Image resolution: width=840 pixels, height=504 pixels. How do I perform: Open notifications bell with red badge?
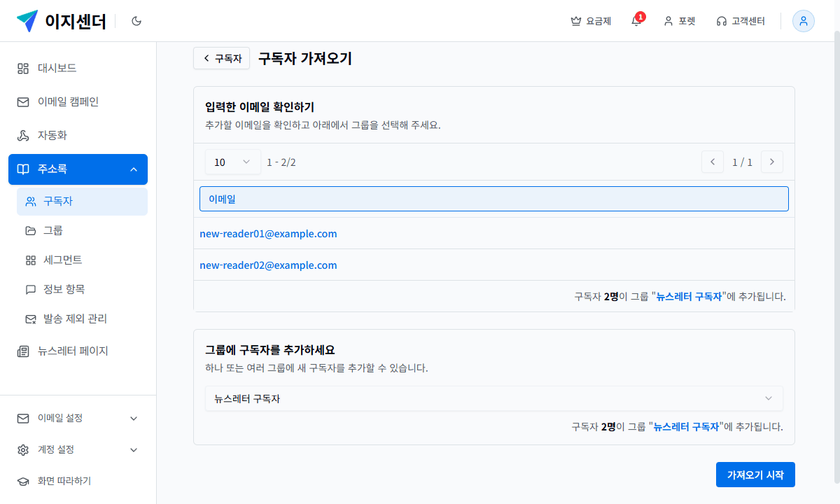pyautogui.click(x=636, y=20)
